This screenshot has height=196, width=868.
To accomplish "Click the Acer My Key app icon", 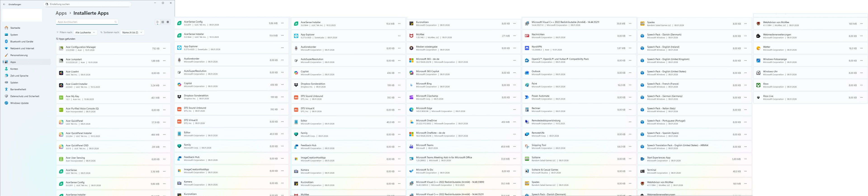I will (61, 98).
